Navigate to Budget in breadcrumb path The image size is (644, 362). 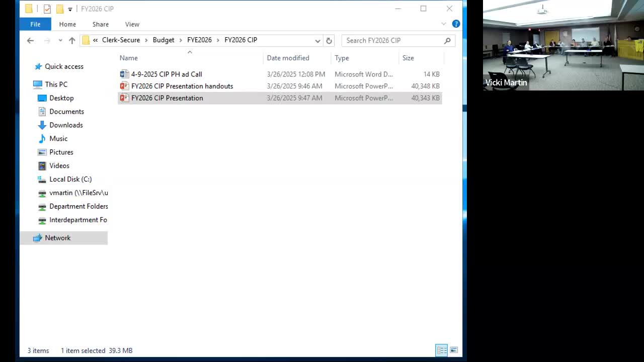tap(164, 40)
